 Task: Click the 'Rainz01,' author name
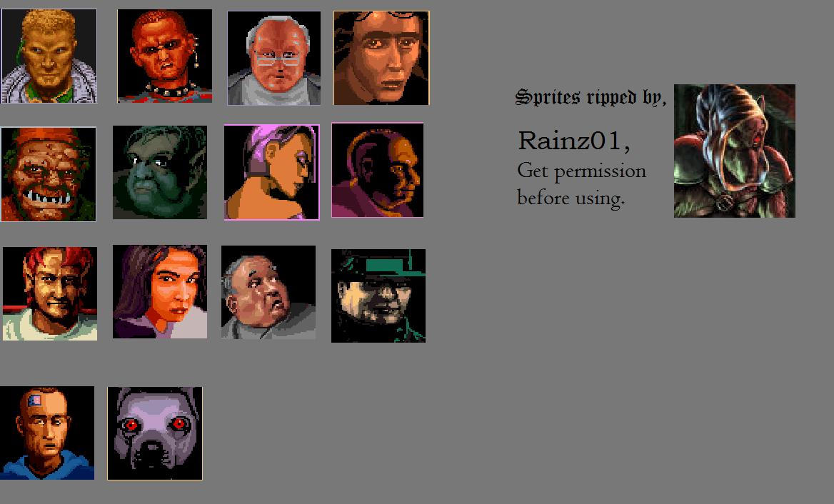click(574, 141)
